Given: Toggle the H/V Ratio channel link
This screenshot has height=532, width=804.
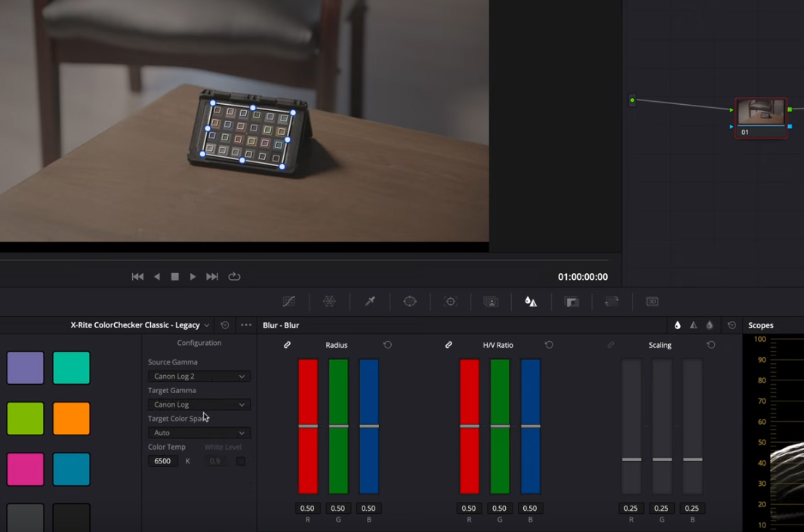Looking at the screenshot, I should pyautogui.click(x=448, y=345).
